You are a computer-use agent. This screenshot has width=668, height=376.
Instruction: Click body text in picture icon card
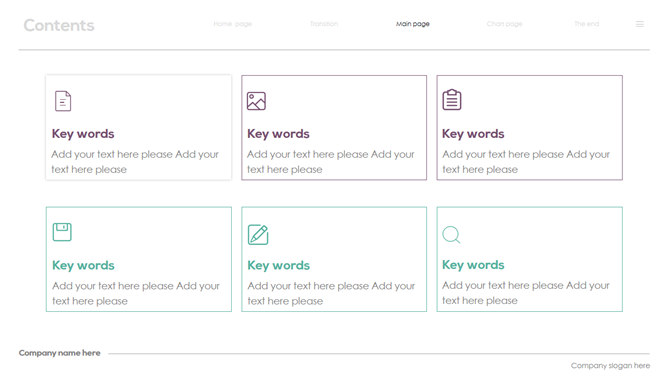click(x=331, y=162)
